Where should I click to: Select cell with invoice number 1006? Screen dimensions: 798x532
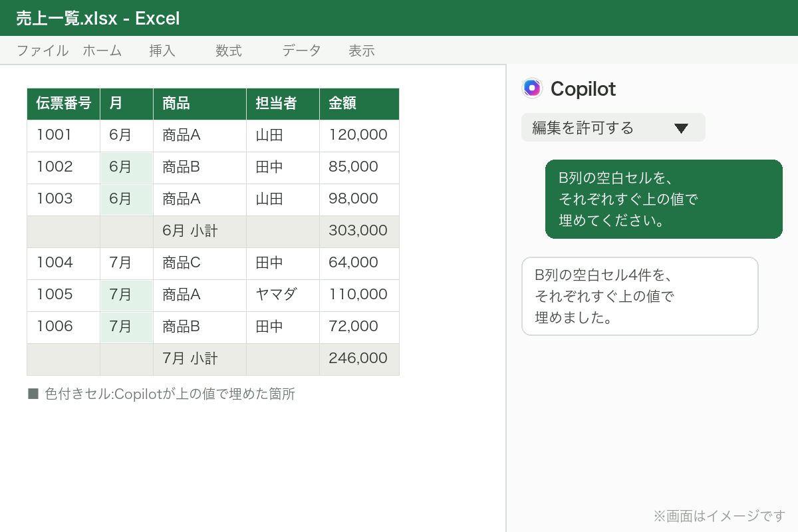coord(64,327)
